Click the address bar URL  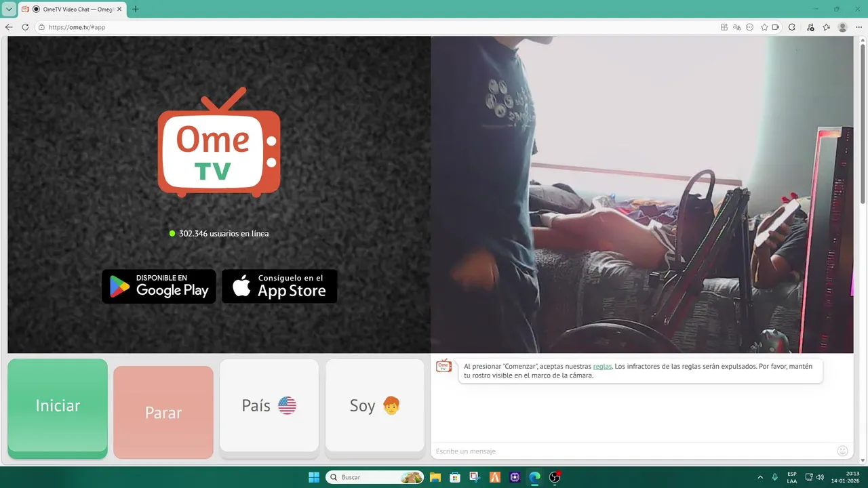pos(77,27)
